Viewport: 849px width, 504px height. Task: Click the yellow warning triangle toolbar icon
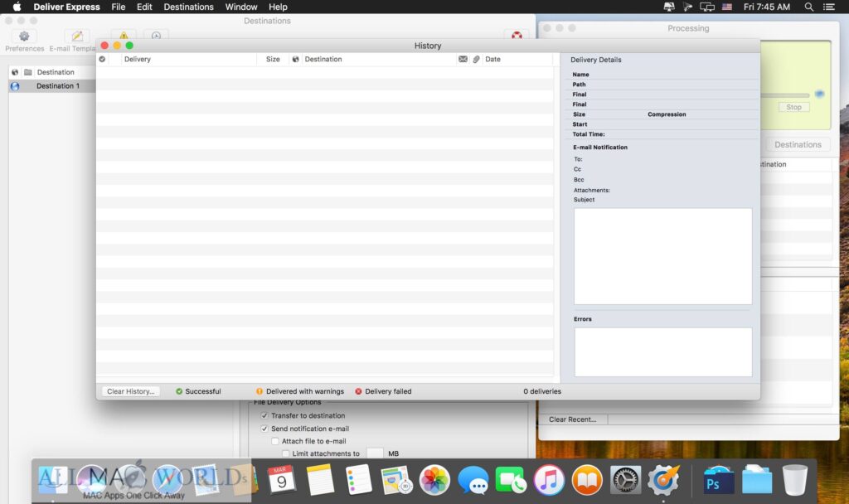pos(124,35)
